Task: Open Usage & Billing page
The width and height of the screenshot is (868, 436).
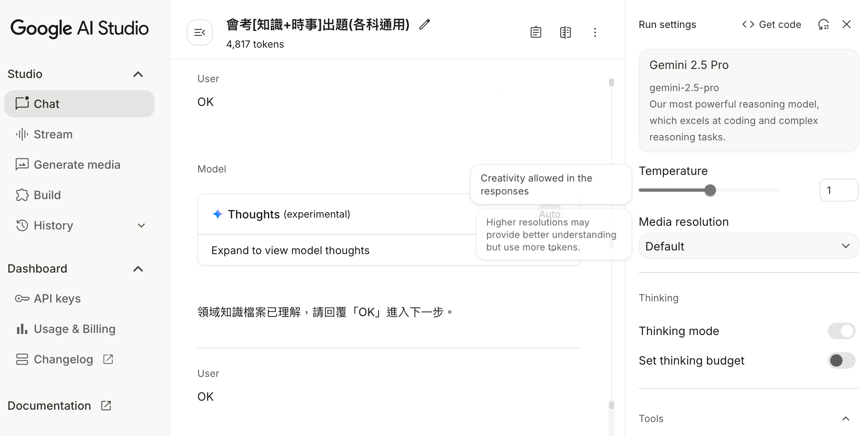Action: [x=79, y=329]
